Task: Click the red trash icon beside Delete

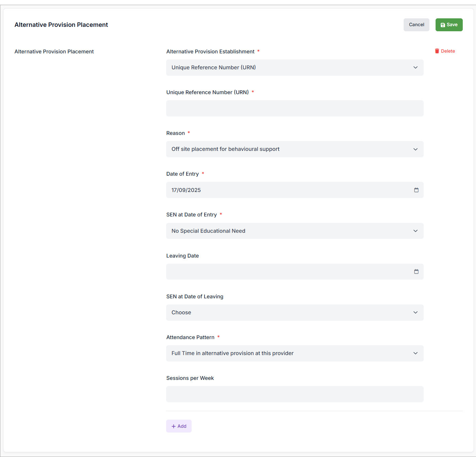Action: coord(437,51)
